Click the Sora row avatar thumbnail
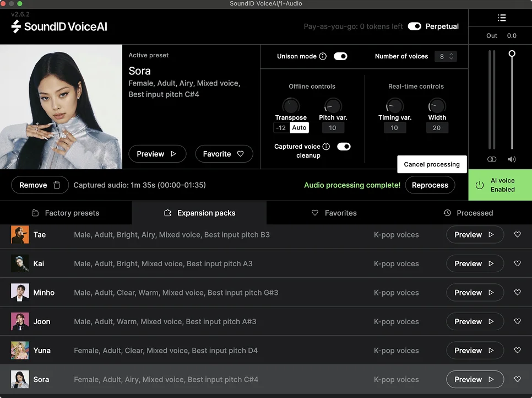Screen dimensions: 532x398 [20, 379]
